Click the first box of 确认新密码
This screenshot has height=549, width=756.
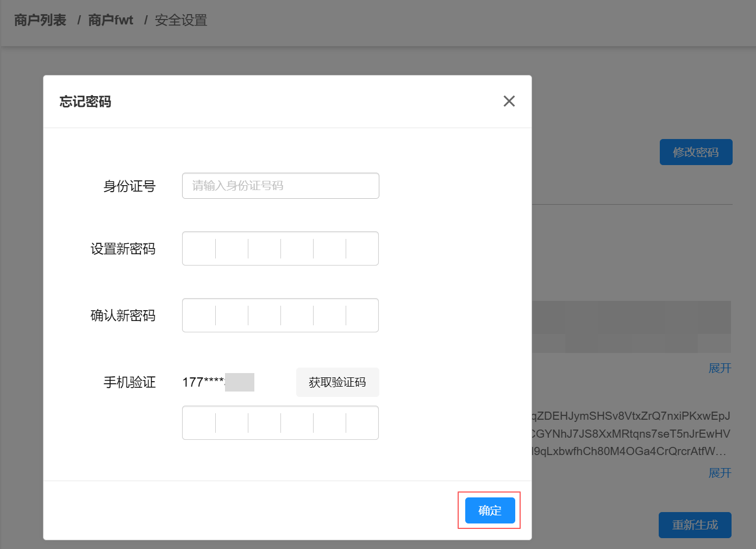click(x=198, y=315)
